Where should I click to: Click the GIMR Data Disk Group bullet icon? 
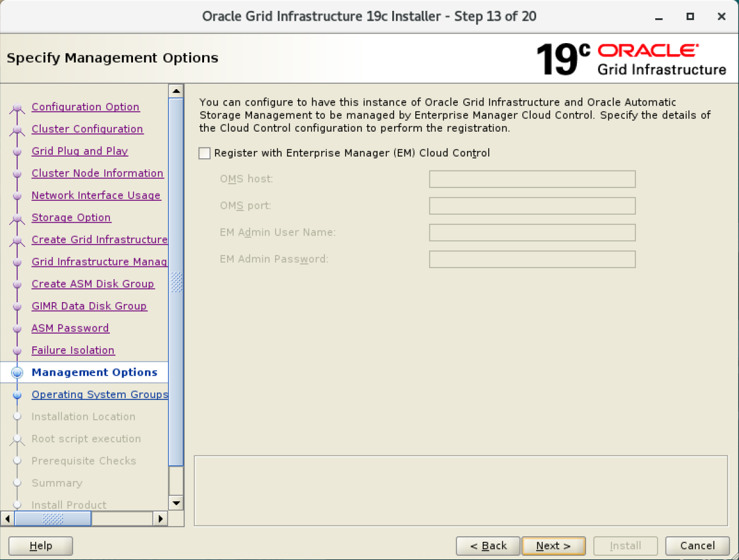click(17, 306)
